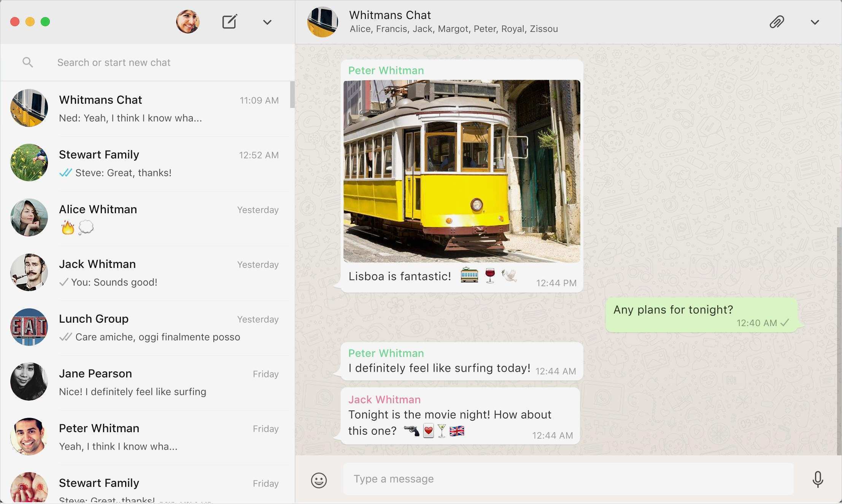Click the single checkmark next to Sounds good
The height and width of the screenshot is (504, 842).
pyautogui.click(x=63, y=282)
